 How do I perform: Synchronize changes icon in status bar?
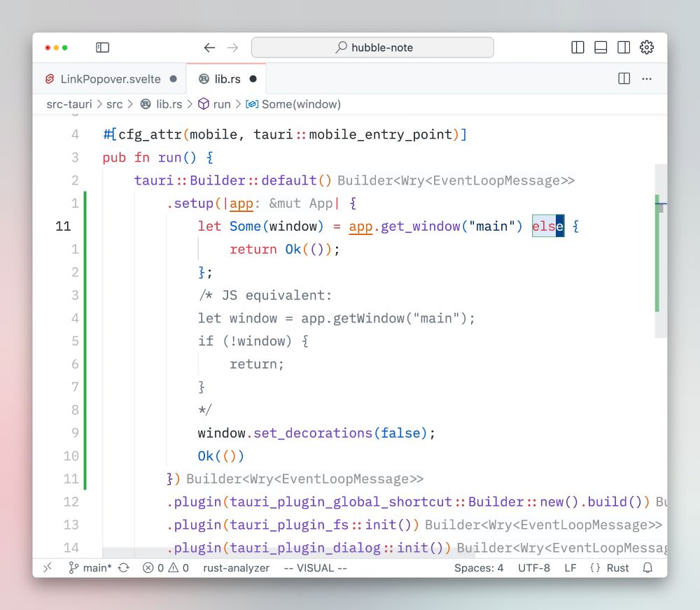(x=124, y=567)
